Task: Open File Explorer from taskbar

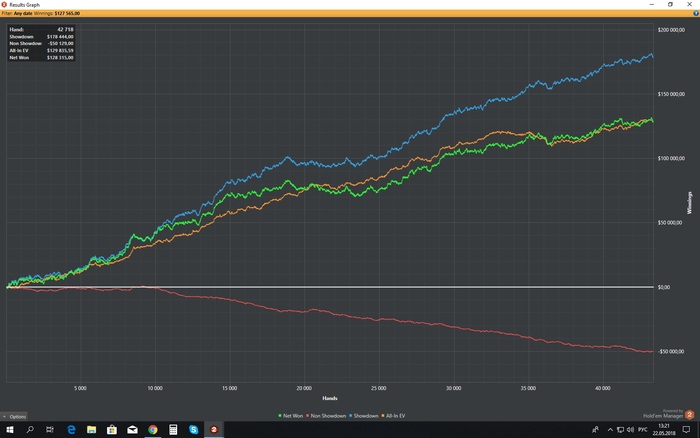Action: coord(92,430)
